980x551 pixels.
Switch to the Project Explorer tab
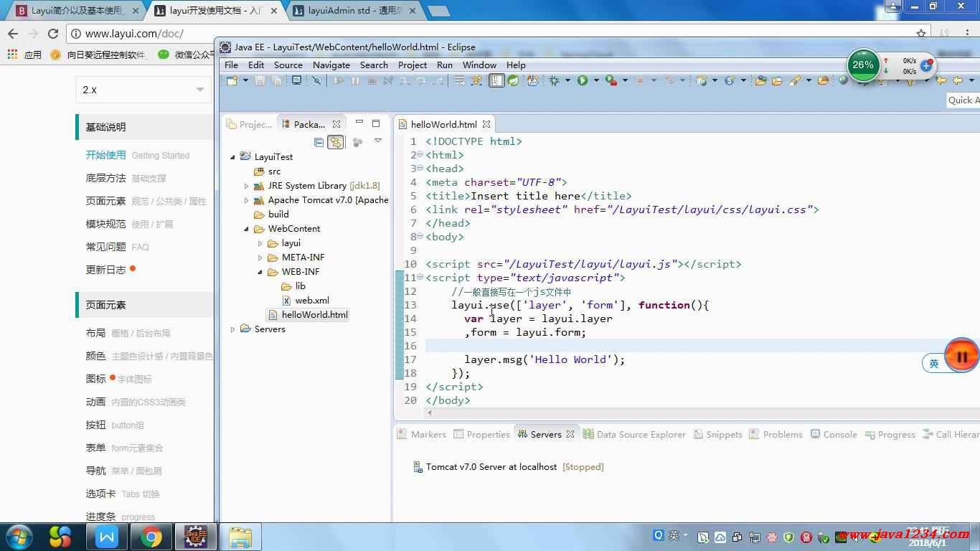[x=250, y=124]
